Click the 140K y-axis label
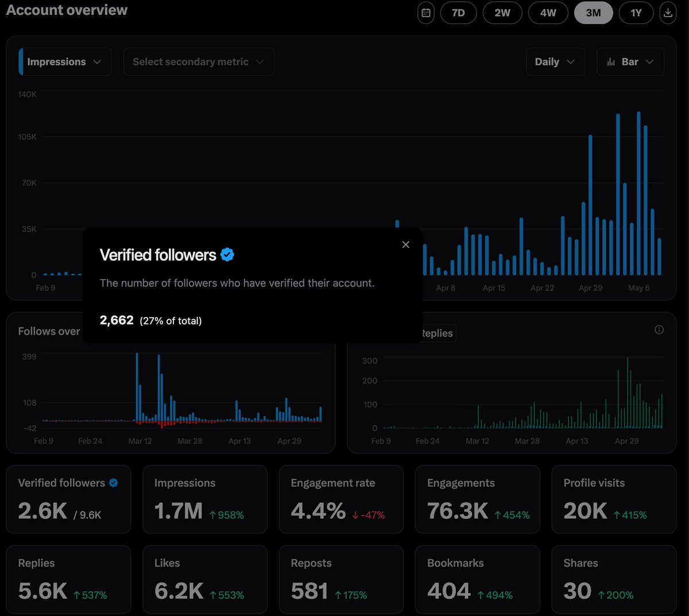 click(27, 94)
